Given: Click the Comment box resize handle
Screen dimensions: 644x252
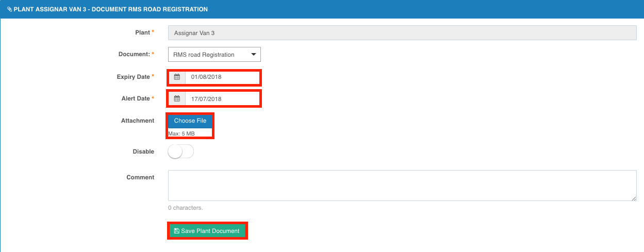Looking at the screenshot, I should [634, 198].
